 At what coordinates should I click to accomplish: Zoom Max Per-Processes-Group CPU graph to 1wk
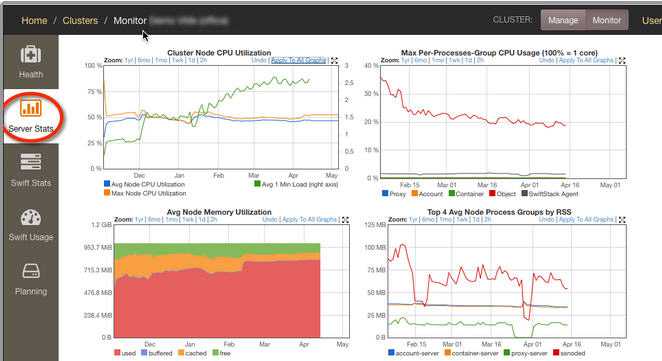pos(454,60)
